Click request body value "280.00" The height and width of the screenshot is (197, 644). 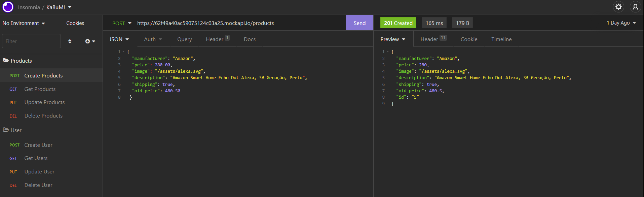coord(162,65)
